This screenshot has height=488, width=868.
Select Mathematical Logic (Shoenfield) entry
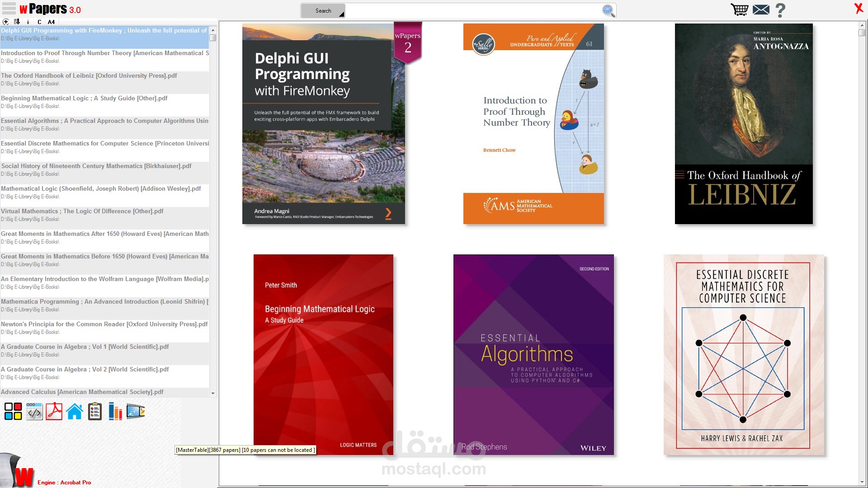(104, 195)
